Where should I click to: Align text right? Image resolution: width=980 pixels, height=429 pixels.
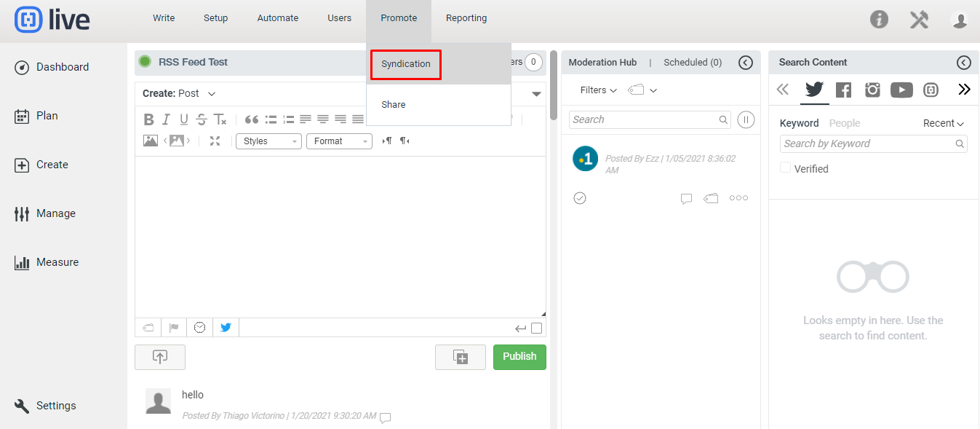(340, 119)
